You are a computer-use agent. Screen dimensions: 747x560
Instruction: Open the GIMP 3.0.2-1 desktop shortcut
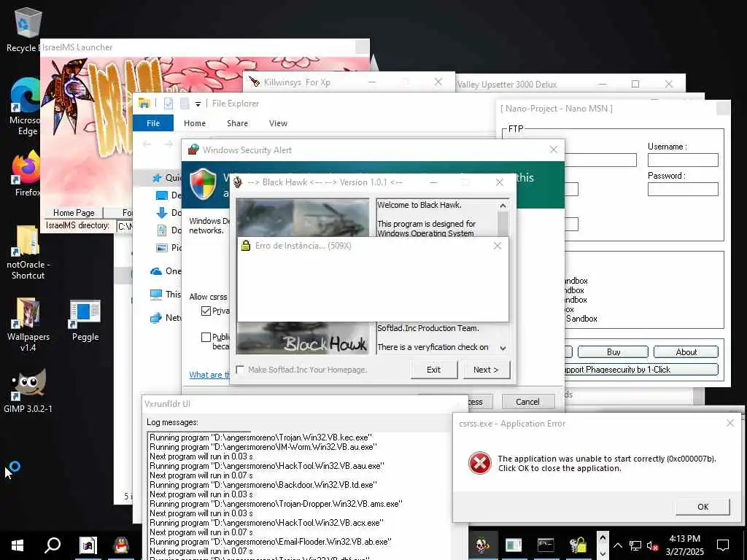(28, 384)
